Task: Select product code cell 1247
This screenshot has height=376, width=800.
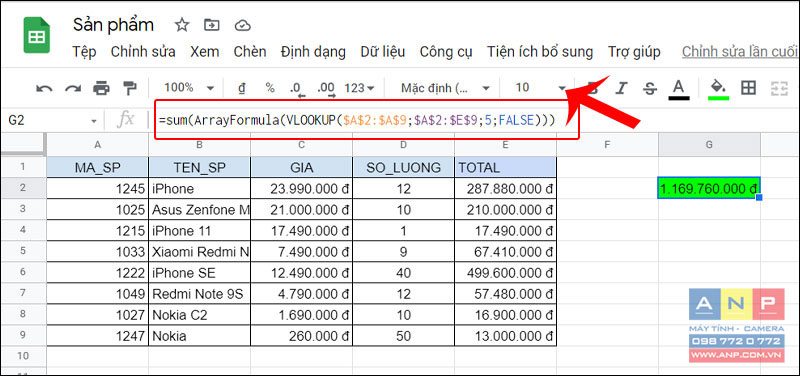Action: pyautogui.click(x=97, y=336)
